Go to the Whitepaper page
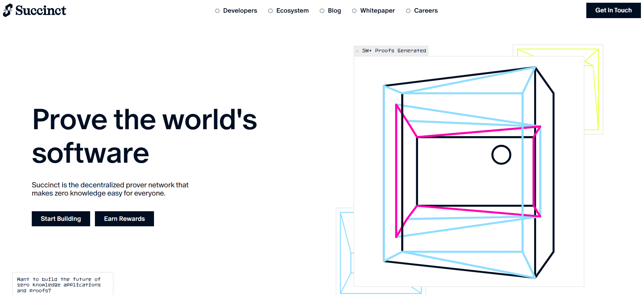 coord(377,11)
